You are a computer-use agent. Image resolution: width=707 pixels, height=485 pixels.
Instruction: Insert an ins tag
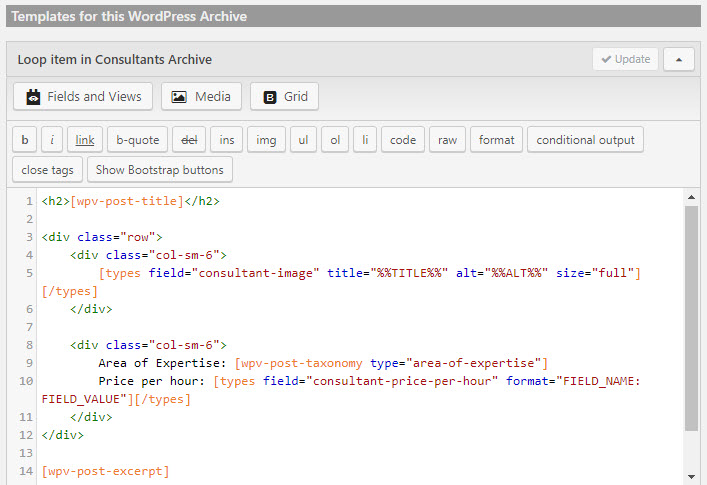[227, 140]
